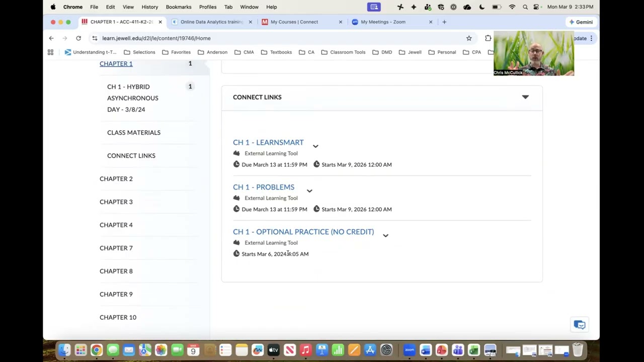Open the Profiles menu
644x362 pixels.
(x=208, y=7)
